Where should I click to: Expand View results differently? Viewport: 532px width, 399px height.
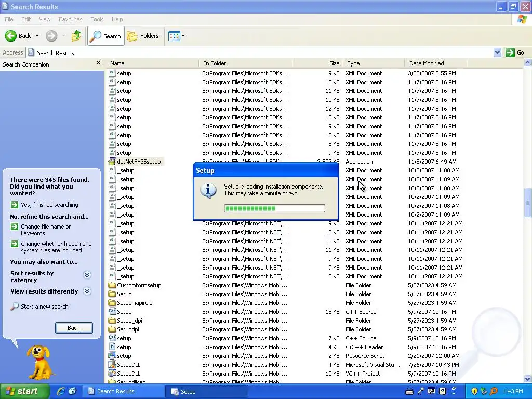click(x=87, y=291)
